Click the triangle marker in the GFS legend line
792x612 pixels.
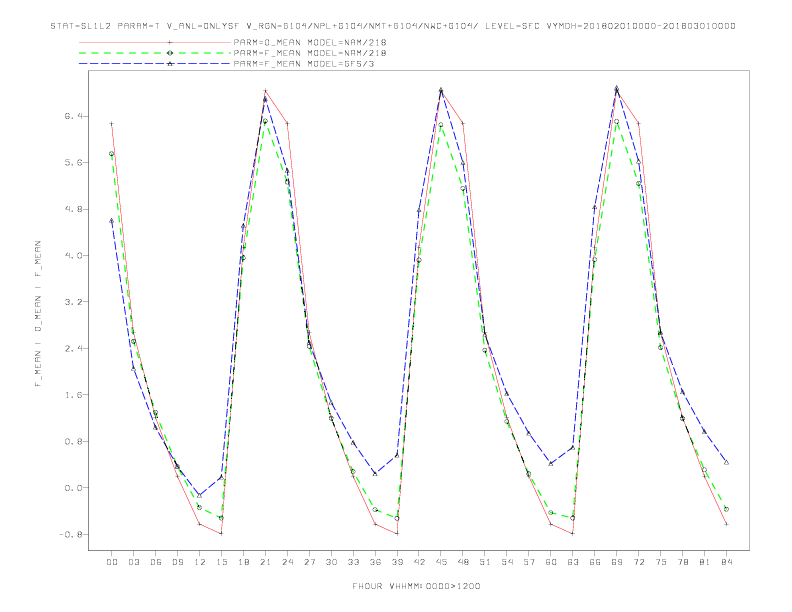pyautogui.click(x=170, y=64)
